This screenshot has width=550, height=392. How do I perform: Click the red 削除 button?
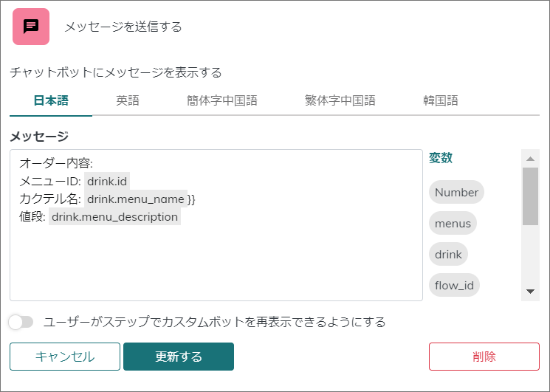(484, 357)
